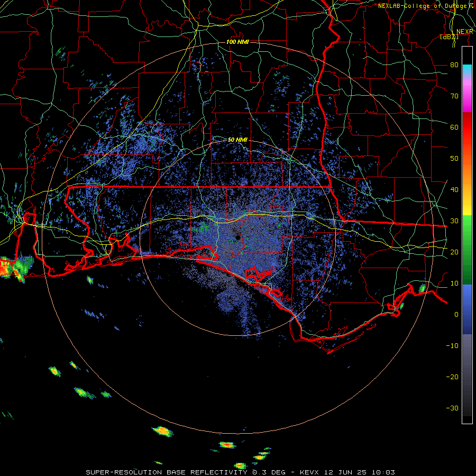The width and height of the screenshot is (476, 476).
Task: Click the -30 value on the dBZ scale
Action: click(452, 408)
